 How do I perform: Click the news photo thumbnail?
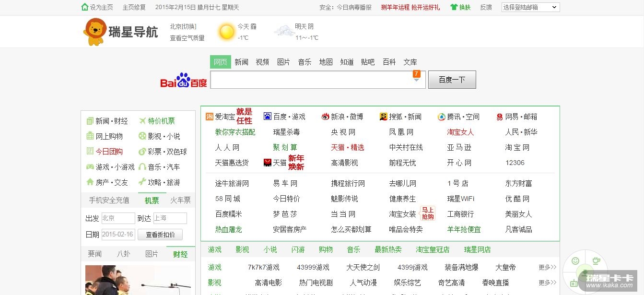(x=138, y=280)
